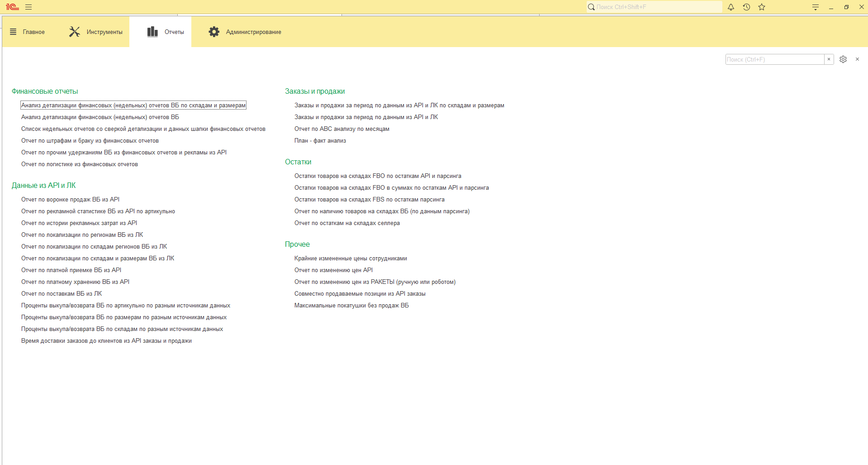Open Отчет по локализации по регионам ВБ
This screenshot has width=868, height=465.
click(x=82, y=235)
